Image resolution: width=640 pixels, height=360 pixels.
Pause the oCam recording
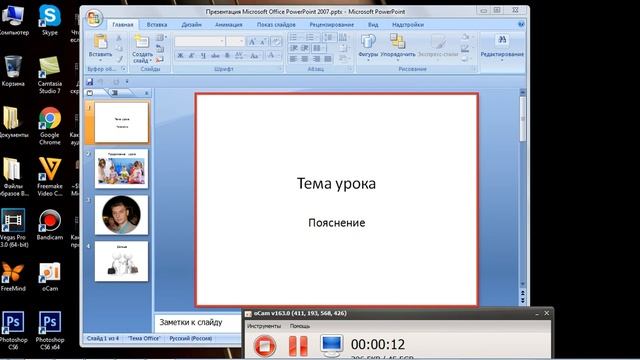click(298, 346)
